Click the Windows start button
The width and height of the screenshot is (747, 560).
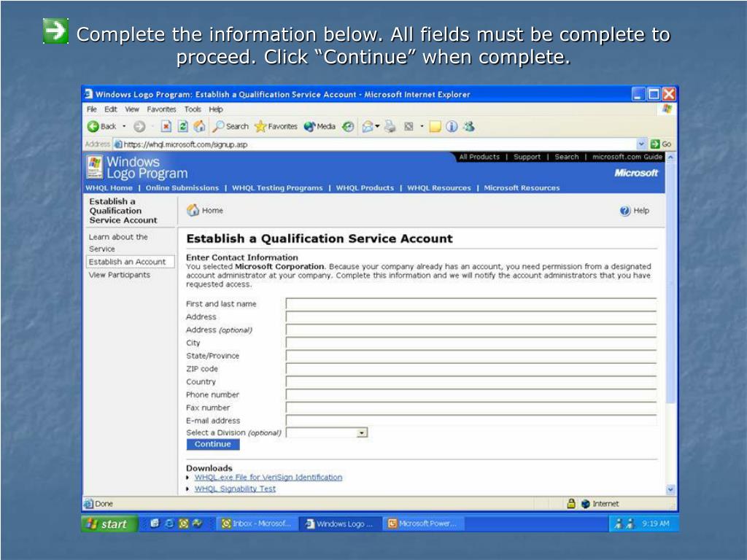tap(109, 524)
